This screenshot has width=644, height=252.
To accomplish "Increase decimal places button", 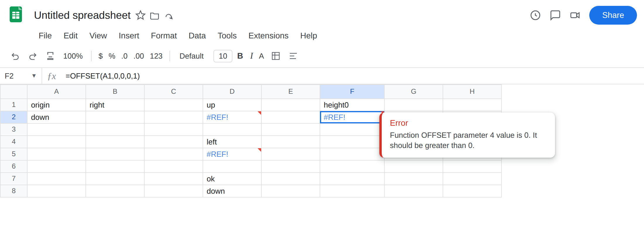I will [139, 56].
